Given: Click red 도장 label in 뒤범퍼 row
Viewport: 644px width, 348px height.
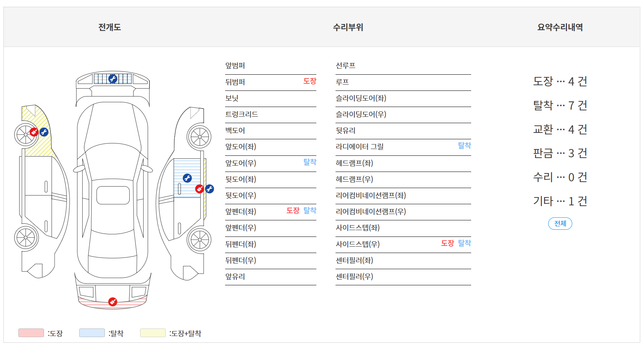Looking at the screenshot, I should 310,81.
